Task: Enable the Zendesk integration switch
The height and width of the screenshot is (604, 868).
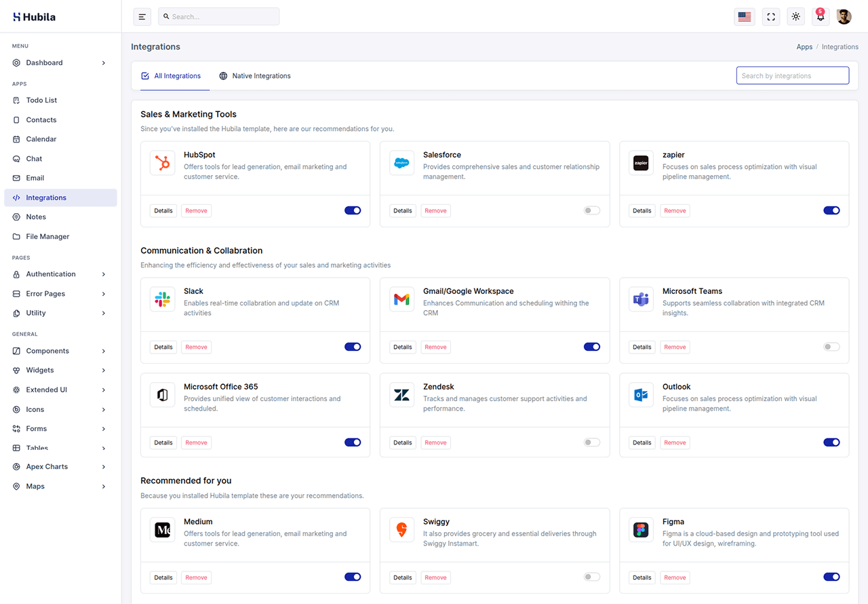Action: pos(592,442)
